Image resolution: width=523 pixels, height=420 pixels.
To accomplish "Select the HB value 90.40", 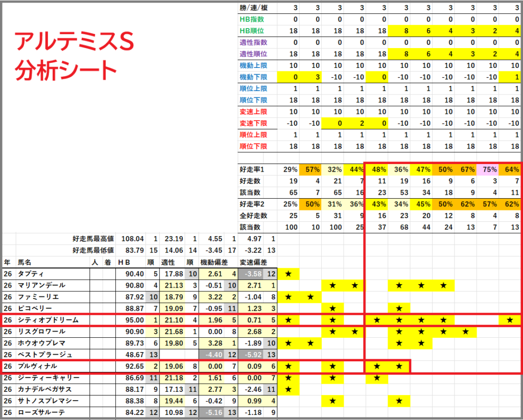I will coord(131,274).
